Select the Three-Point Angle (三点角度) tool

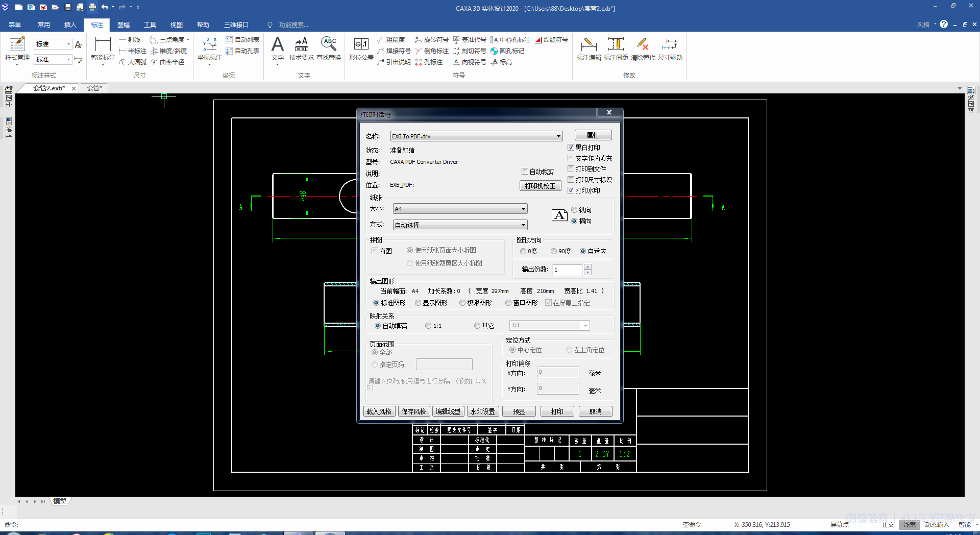[167, 39]
